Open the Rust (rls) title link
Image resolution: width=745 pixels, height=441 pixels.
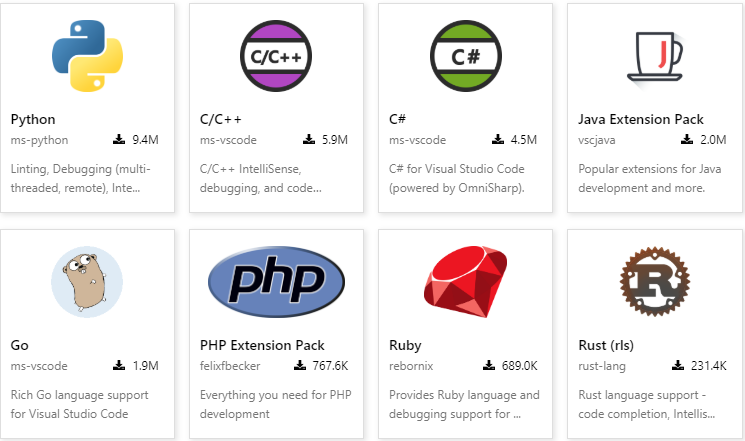606,345
